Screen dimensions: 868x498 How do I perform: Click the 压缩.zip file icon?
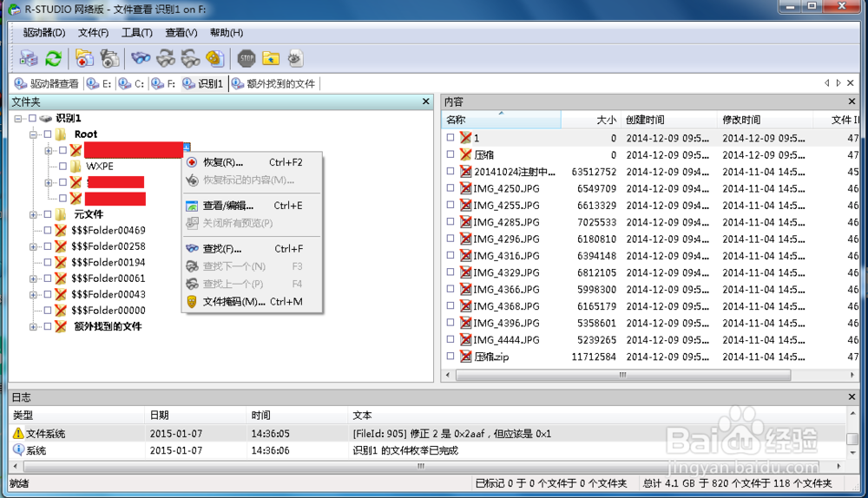(466, 357)
